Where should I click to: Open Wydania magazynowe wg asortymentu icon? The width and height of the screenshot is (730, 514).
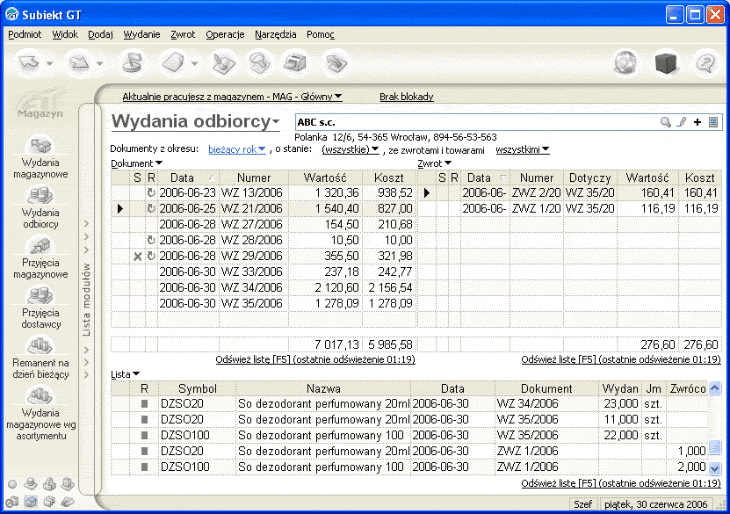[x=41, y=396]
